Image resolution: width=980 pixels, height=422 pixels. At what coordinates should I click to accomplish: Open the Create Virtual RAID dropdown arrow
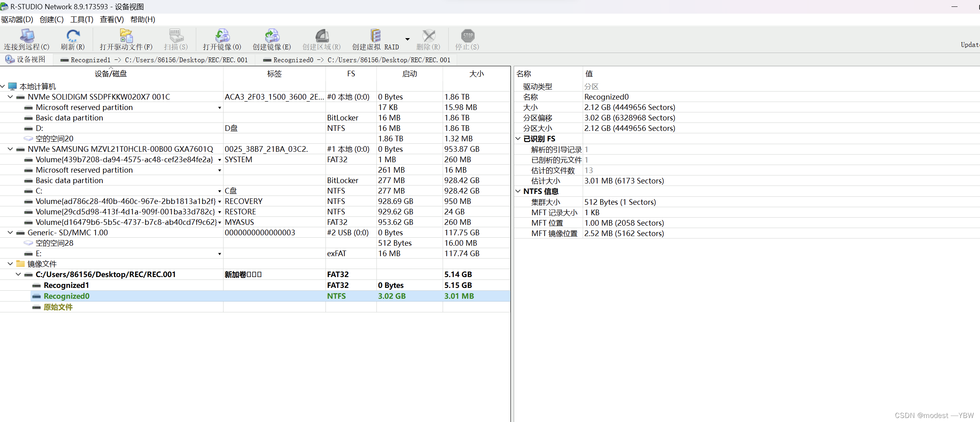407,39
